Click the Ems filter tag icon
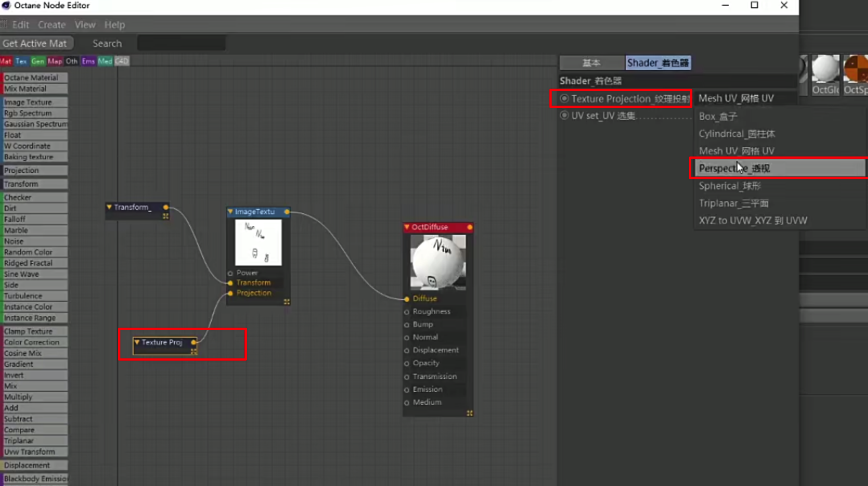The width and height of the screenshot is (868, 486). click(88, 61)
